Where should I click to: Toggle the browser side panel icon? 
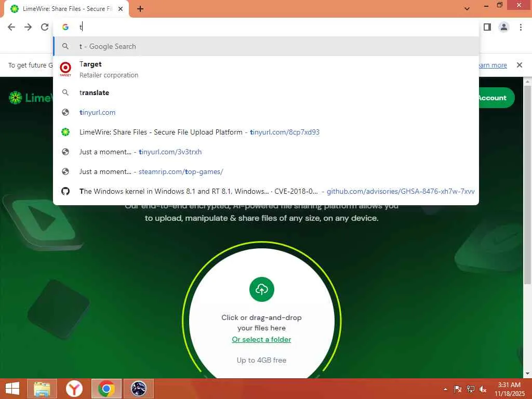[x=487, y=27]
